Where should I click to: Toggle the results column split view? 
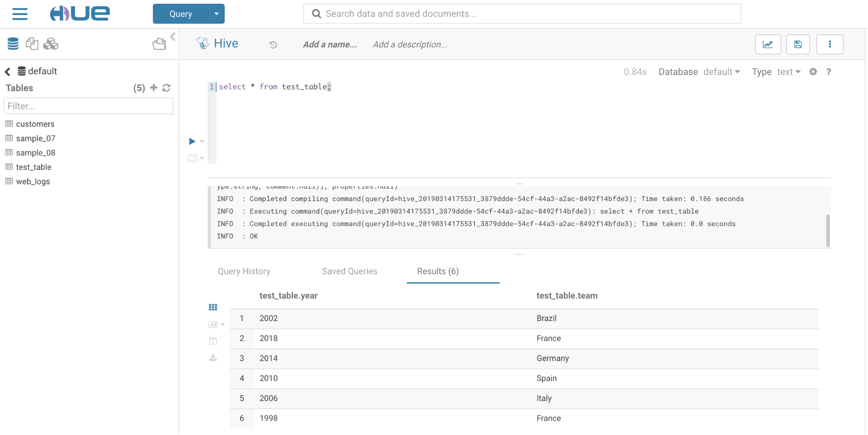213,341
